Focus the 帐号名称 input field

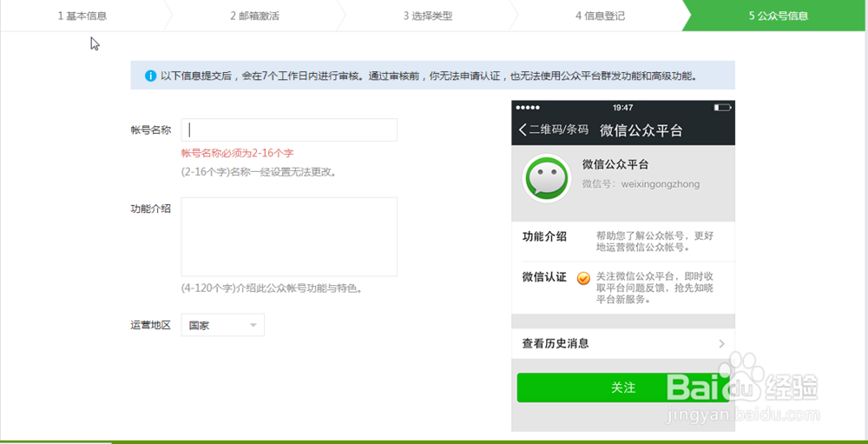click(x=289, y=129)
